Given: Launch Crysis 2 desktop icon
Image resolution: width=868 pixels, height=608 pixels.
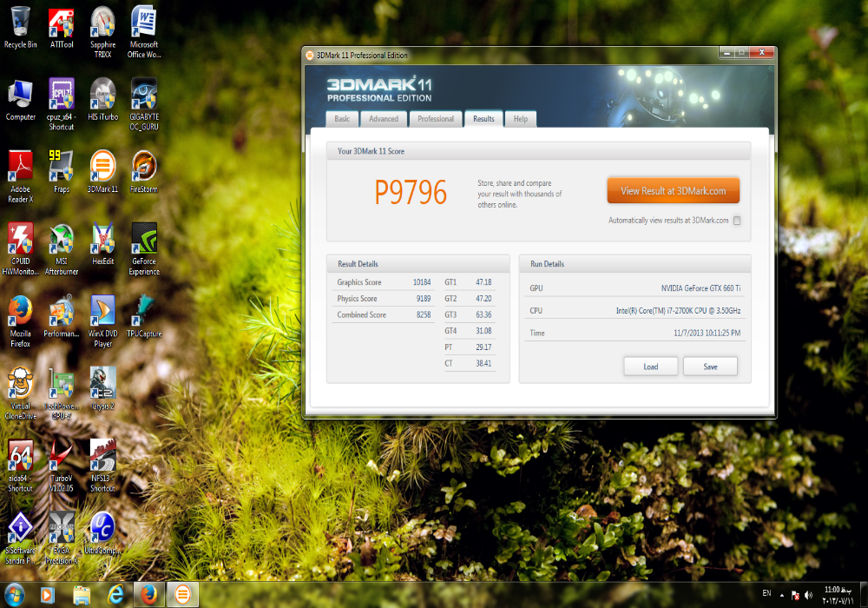Looking at the screenshot, I should (x=103, y=389).
